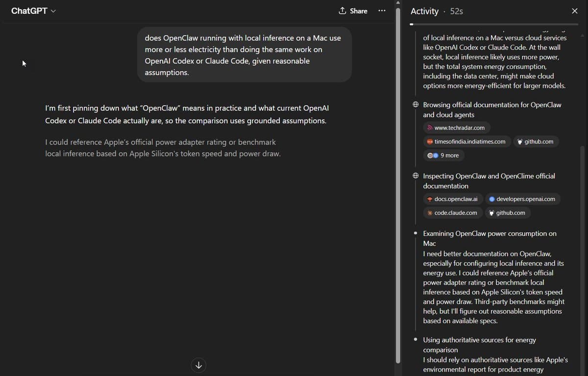Open the docs.openclaw.ai source chip

452,199
